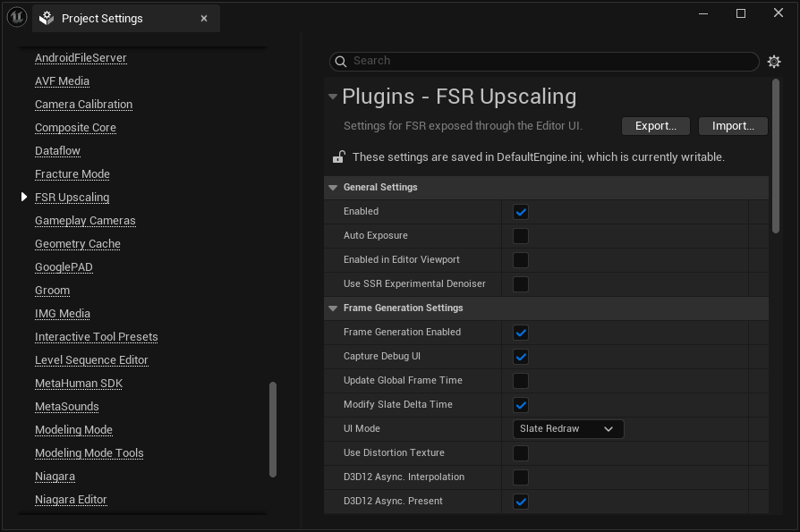Click the Project Settings tab icon
Screen dimensions: 800x532
(47, 18)
